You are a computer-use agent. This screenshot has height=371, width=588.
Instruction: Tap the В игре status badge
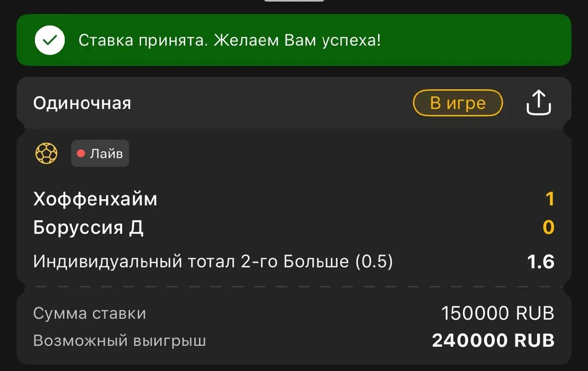click(458, 103)
